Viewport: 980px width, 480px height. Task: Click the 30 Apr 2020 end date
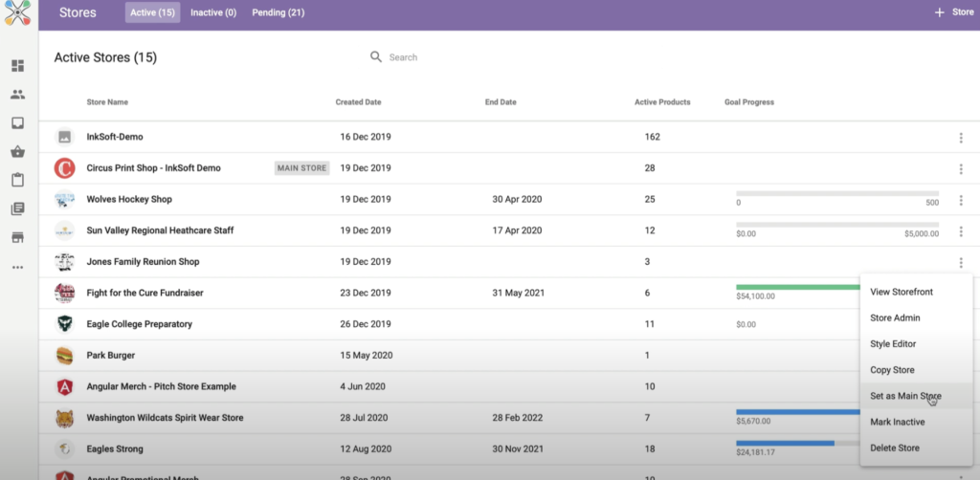(517, 199)
